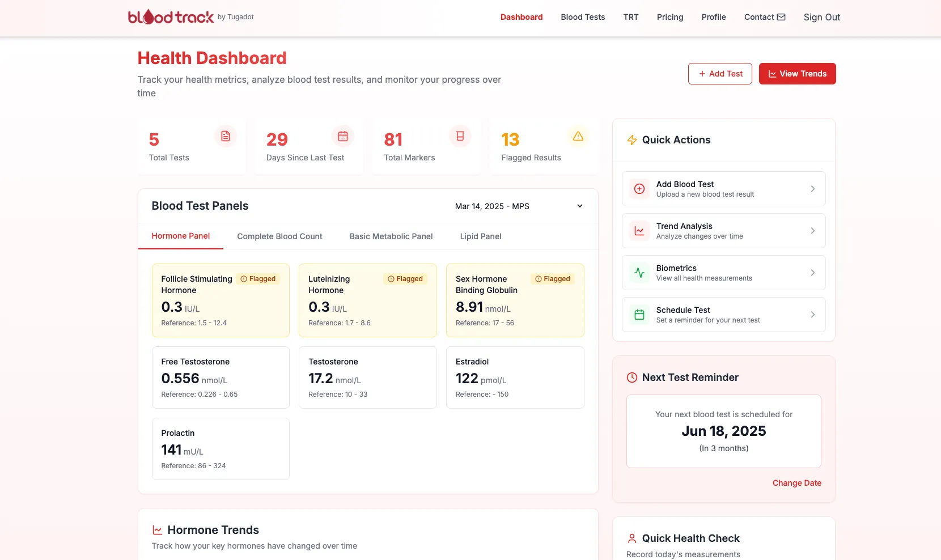
Task: Click the envelope icon next to Contact
Action: (781, 17)
